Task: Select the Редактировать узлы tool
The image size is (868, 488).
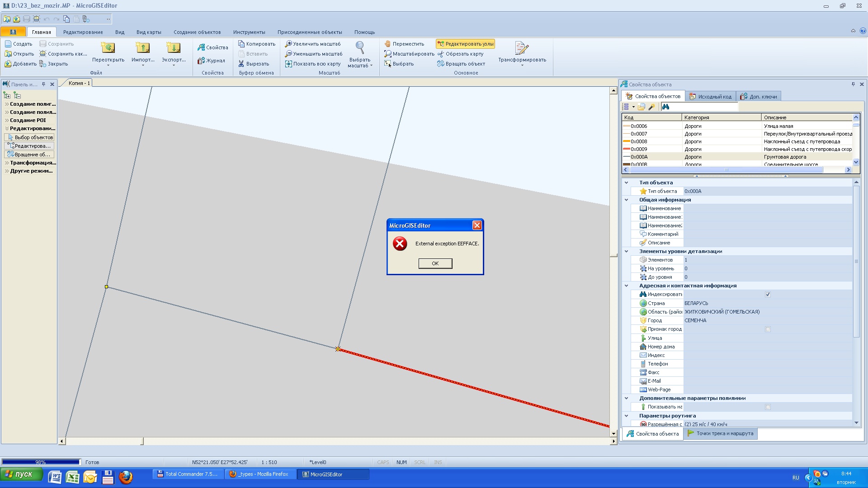Action: point(465,44)
